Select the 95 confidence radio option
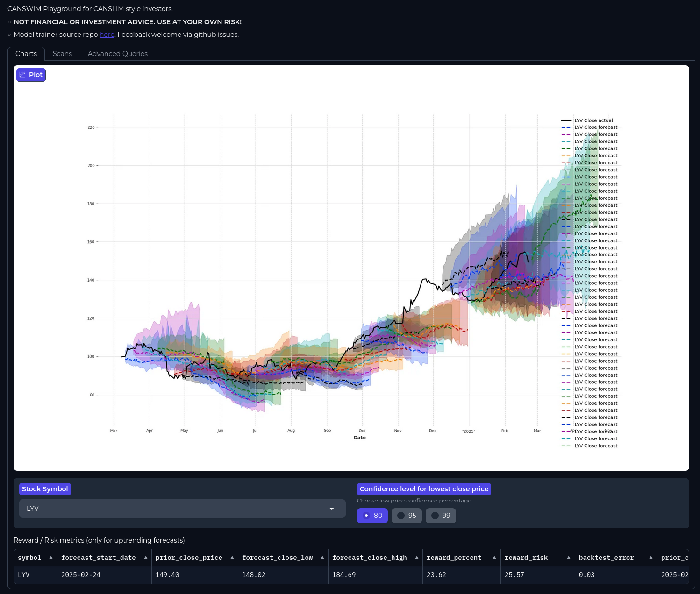Viewport: 700px width, 594px height. 407,516
